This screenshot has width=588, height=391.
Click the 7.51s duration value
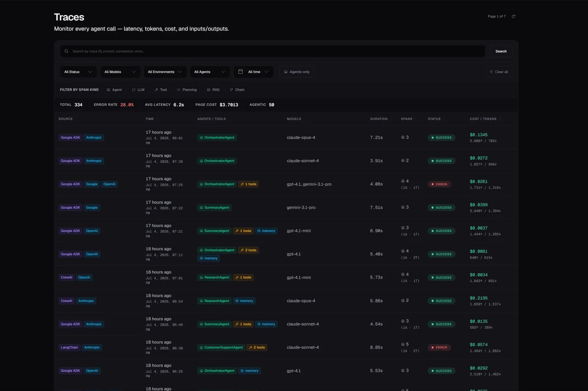click(376, 207)
